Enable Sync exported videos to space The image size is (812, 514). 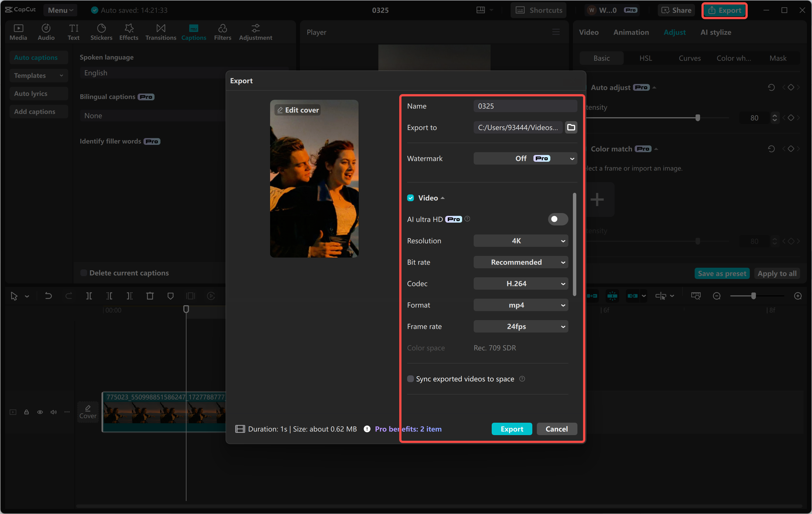pyautogui.click(x=411, y=379)
